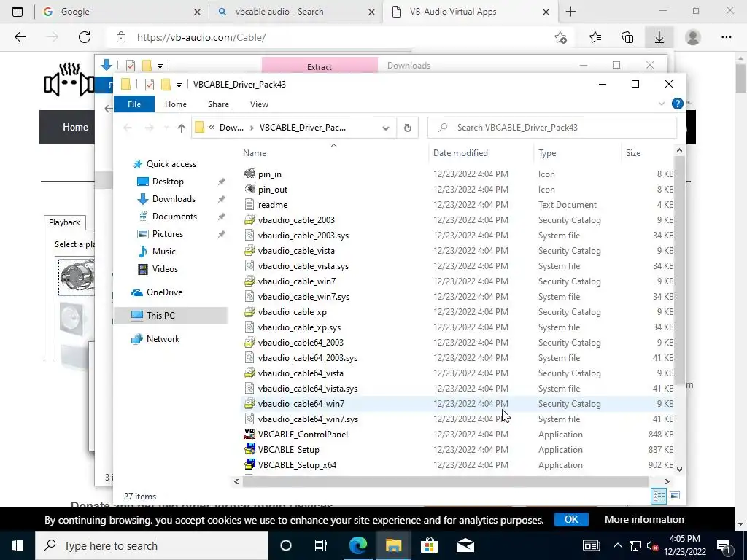Open the Windows Start menu
This screenshot has height=560, width=747.
18,545
